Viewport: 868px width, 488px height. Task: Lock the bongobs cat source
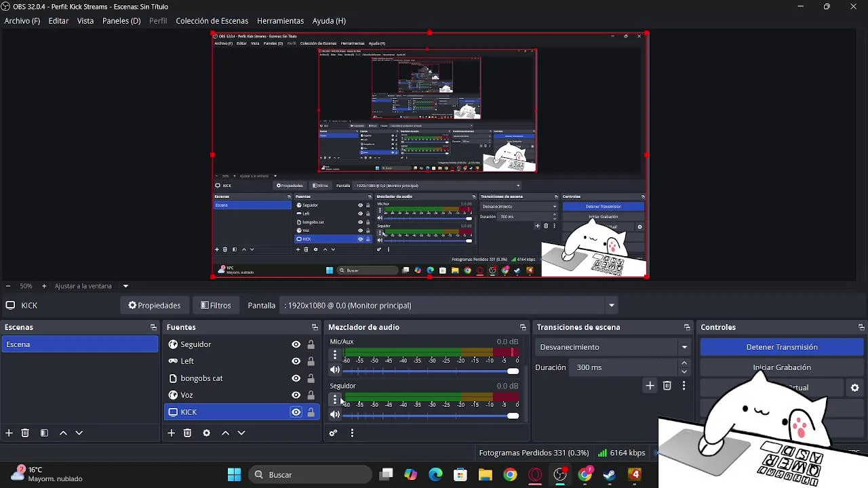click(311, 378)
